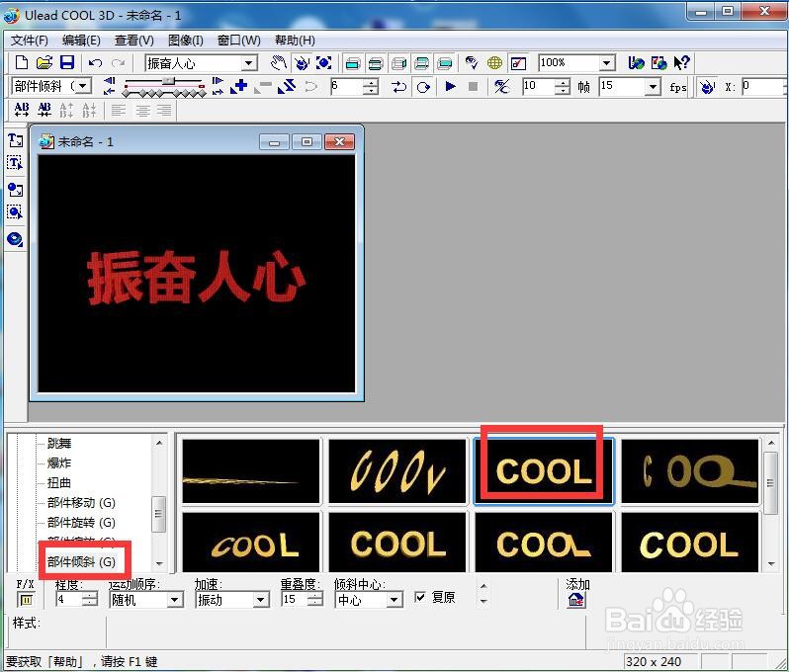Open the 编辑(E) menu
This screenshot has height=672, width=789.
point(81,41)
